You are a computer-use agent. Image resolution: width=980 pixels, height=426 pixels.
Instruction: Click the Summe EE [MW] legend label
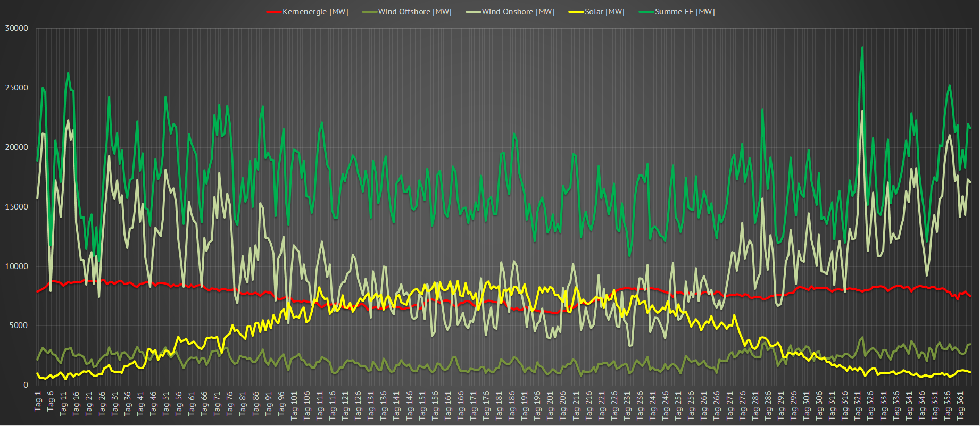684,12
